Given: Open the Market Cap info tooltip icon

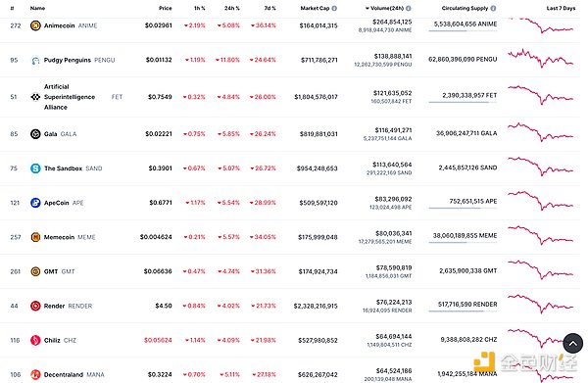Looking at the screenshot, I should pos(334,8).
